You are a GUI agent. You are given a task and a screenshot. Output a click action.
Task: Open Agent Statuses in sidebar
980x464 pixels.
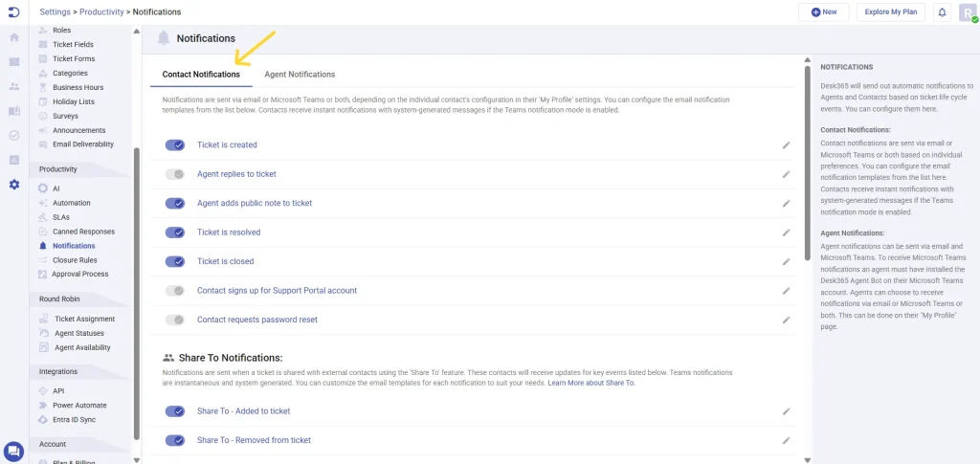79,334
